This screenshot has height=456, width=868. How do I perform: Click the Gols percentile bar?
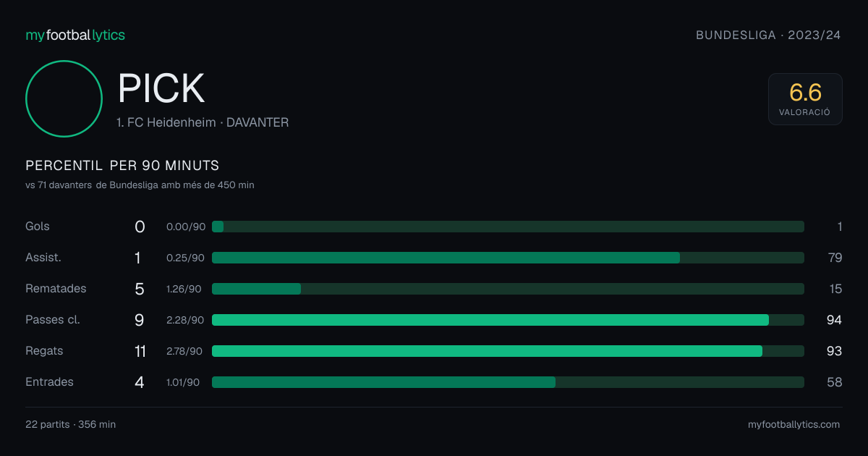click(508, 227)
